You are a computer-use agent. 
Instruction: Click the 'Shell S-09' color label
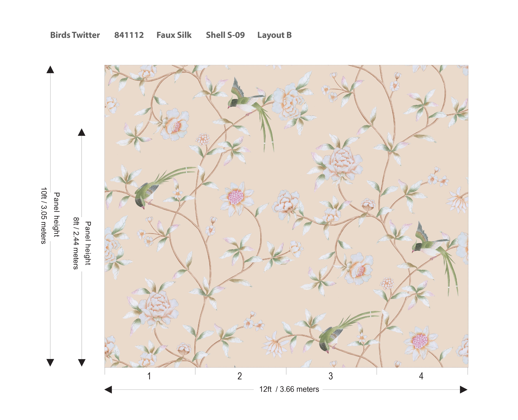click(x=225, y=35)
